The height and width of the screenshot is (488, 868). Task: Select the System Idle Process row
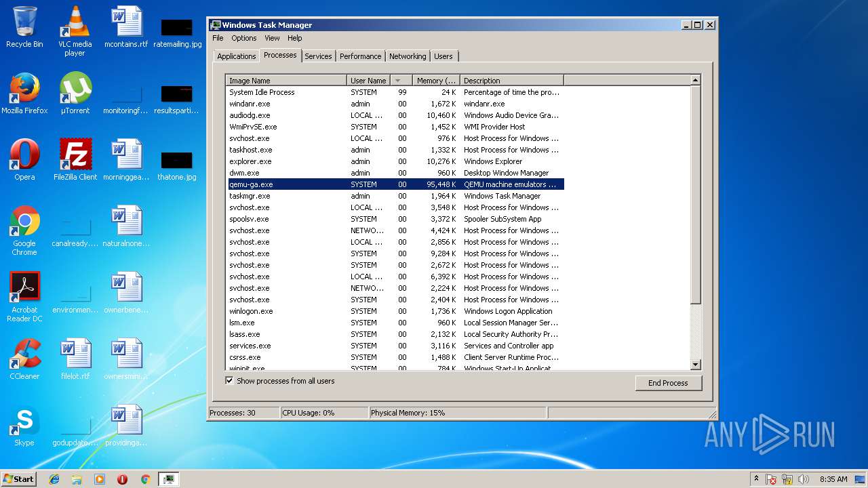[x=395, y=92]
